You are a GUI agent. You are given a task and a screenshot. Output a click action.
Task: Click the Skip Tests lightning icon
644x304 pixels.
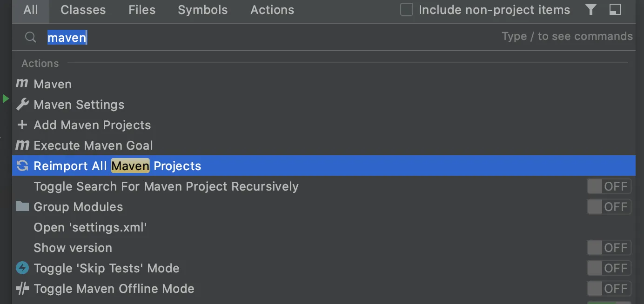pyautogui.click(x=22, y=268)
